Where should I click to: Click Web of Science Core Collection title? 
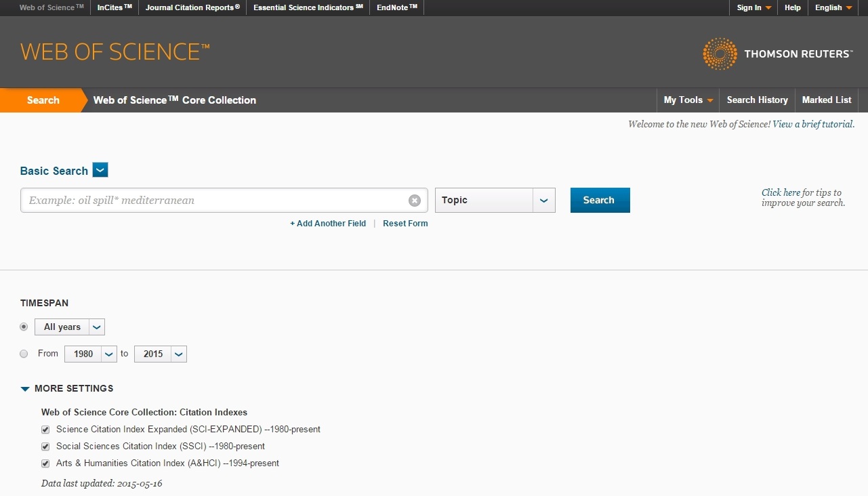175,100
